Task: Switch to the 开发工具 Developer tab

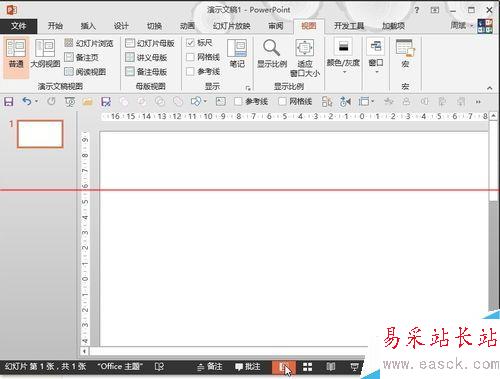Action: coord(349,26)
